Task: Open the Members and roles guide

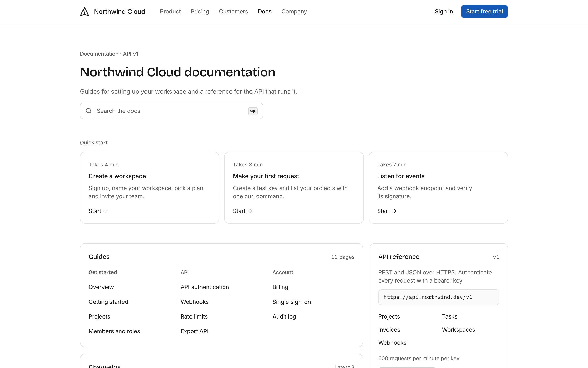Action: [114, 331]
